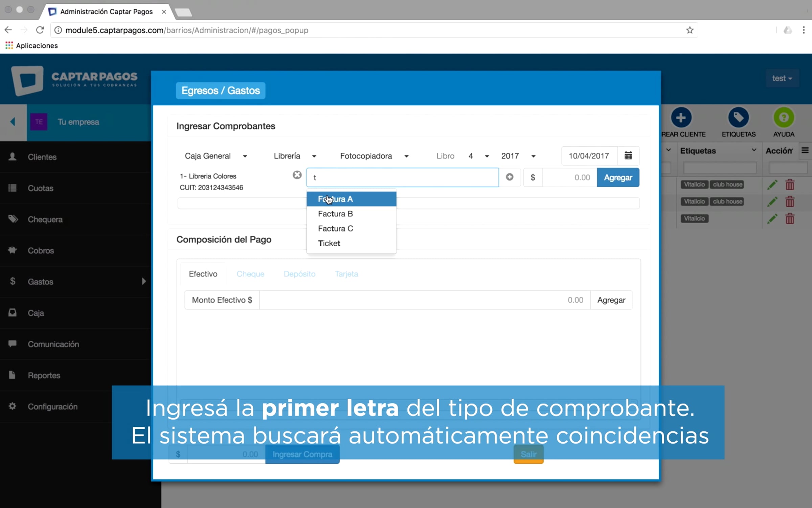Open the test user menu

(782, 79)
